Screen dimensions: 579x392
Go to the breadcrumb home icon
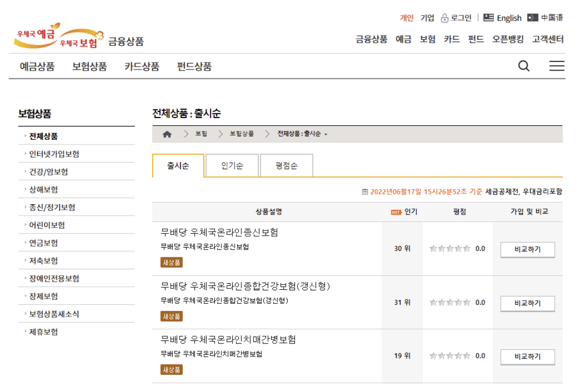click(x=167, y=134)
